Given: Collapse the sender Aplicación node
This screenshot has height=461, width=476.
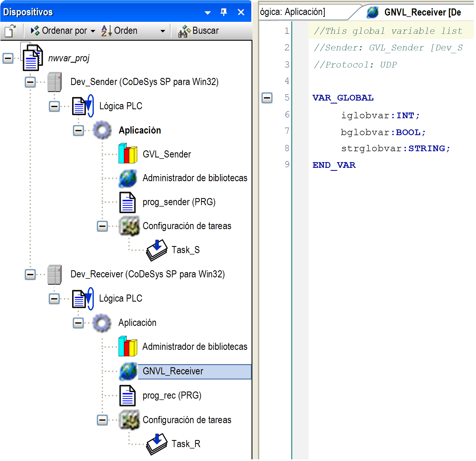Looking at the screenshot, I should [x=78, y=131].
